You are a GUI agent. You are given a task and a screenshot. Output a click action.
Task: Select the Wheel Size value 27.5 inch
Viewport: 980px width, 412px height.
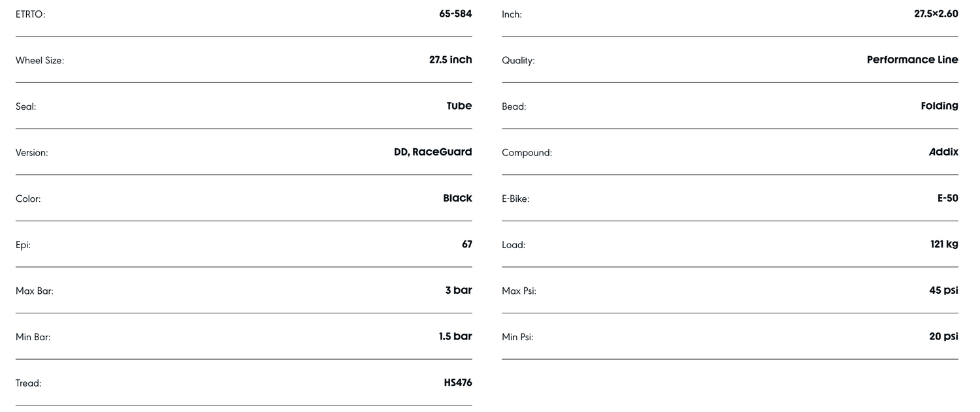[450, 59]
